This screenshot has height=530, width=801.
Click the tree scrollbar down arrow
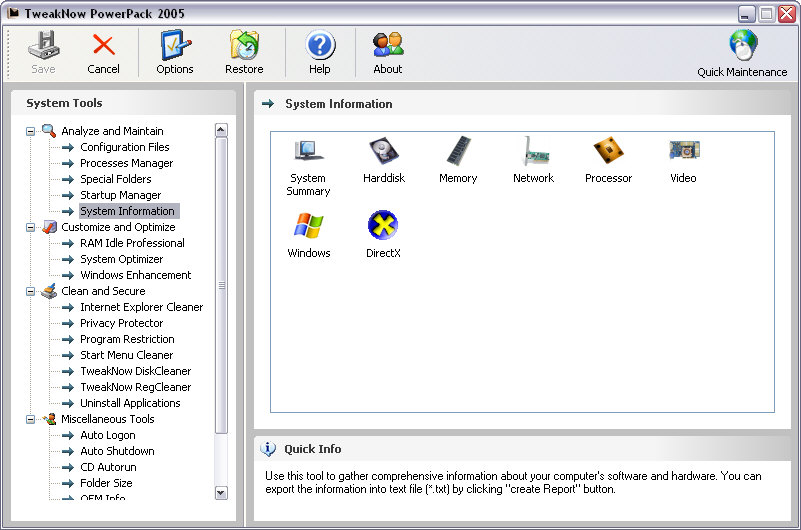click(221, 493)
